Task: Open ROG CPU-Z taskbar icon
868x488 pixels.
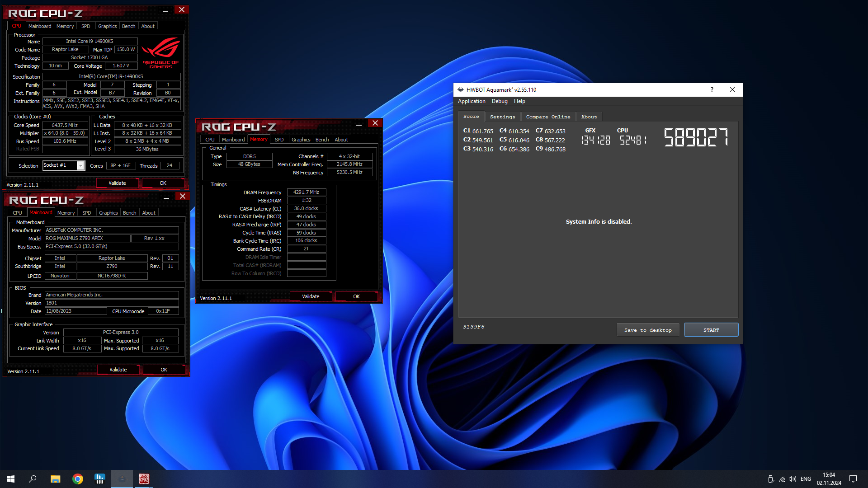Action: pos(144,479)
